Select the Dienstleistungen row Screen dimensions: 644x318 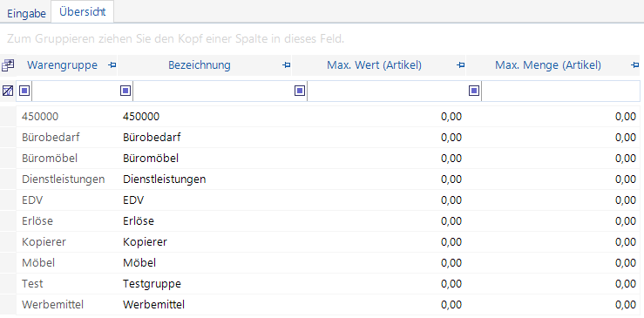[329, 179]
